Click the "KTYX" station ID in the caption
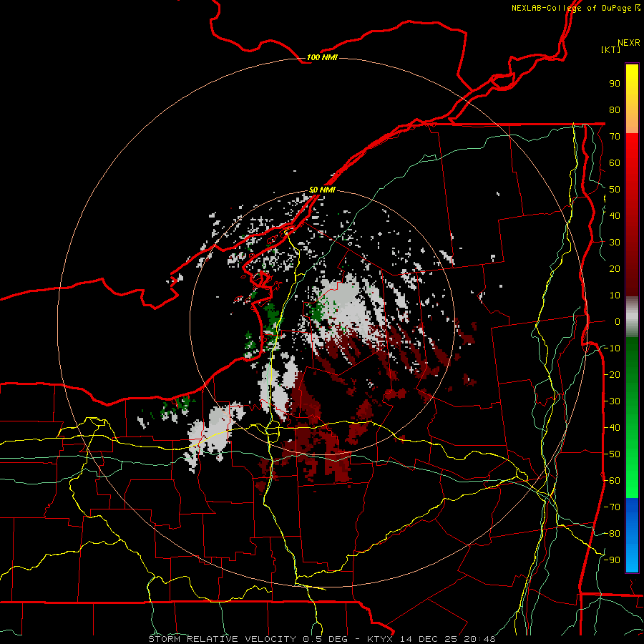This screenshot has height=644, width=644. (x=380, y=639)
